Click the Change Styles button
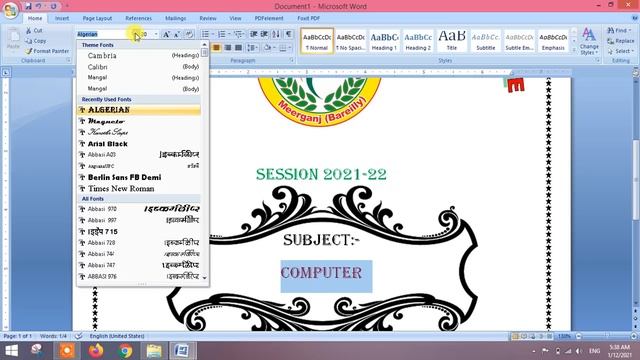 (x=589, y=42)
